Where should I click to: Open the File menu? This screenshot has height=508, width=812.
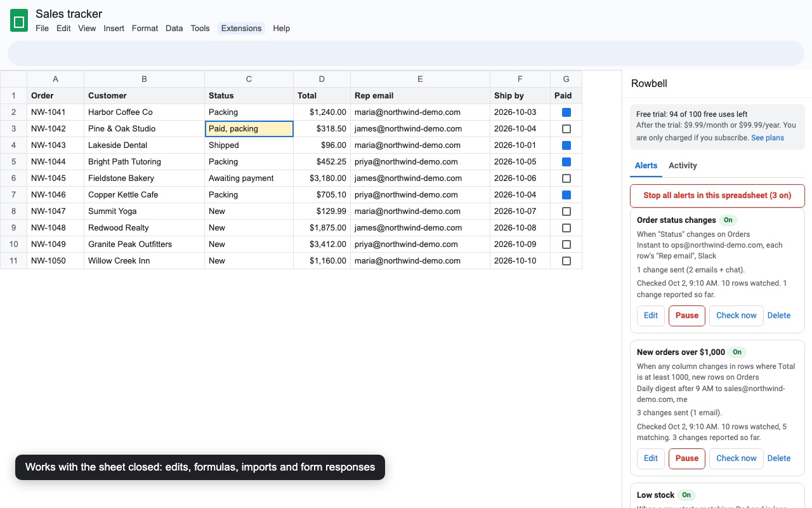point(42,29)
